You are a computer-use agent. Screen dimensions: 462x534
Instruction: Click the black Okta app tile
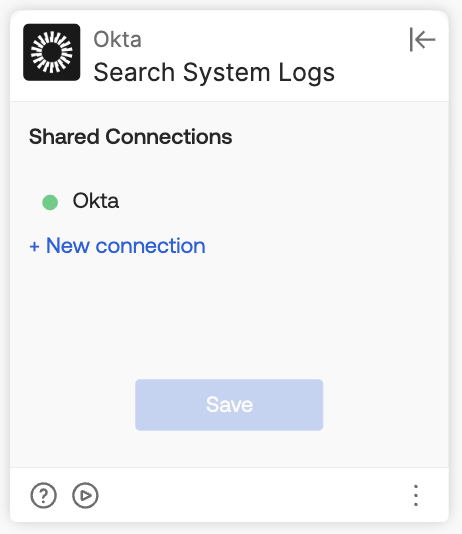tap(52, 52)
